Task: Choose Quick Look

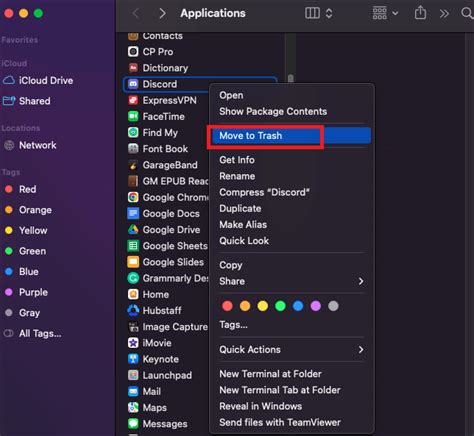Action: pyautogui.click(x=244, y=241)
